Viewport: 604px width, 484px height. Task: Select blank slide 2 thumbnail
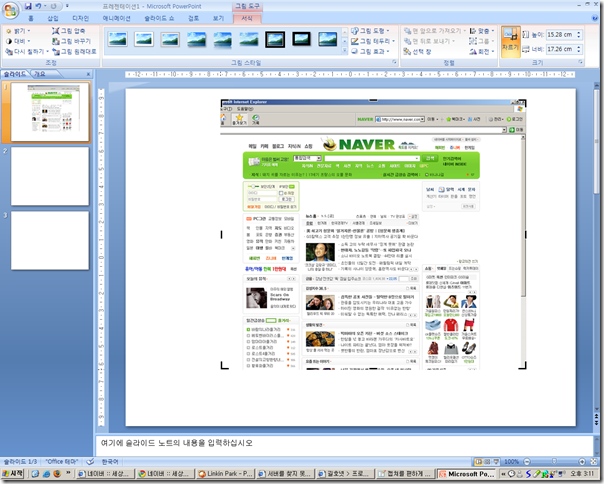50,176
